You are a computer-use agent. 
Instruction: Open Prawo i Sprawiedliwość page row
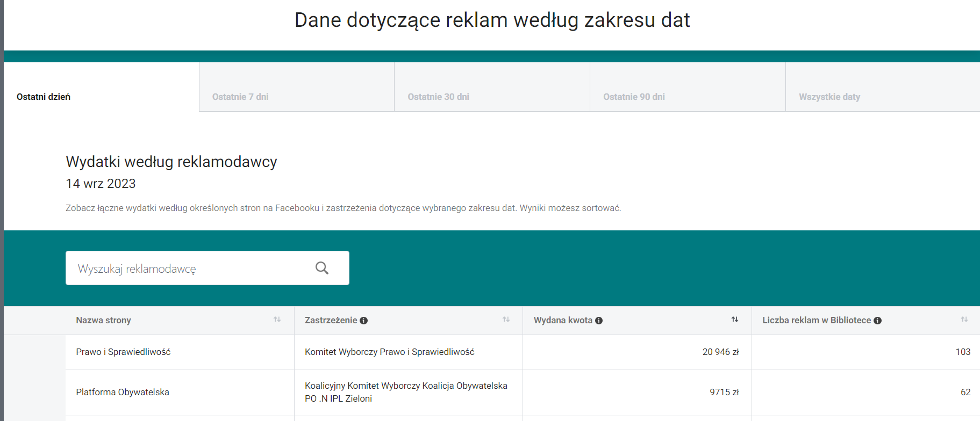pos(123,352)
